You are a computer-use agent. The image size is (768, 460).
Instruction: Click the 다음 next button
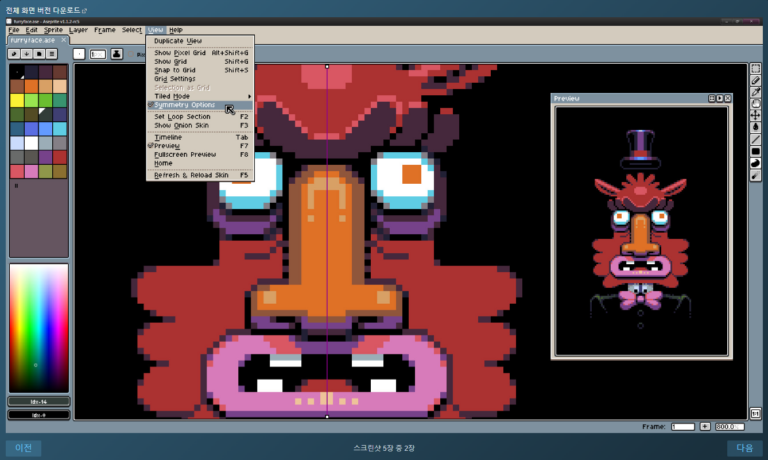[744, 448]
